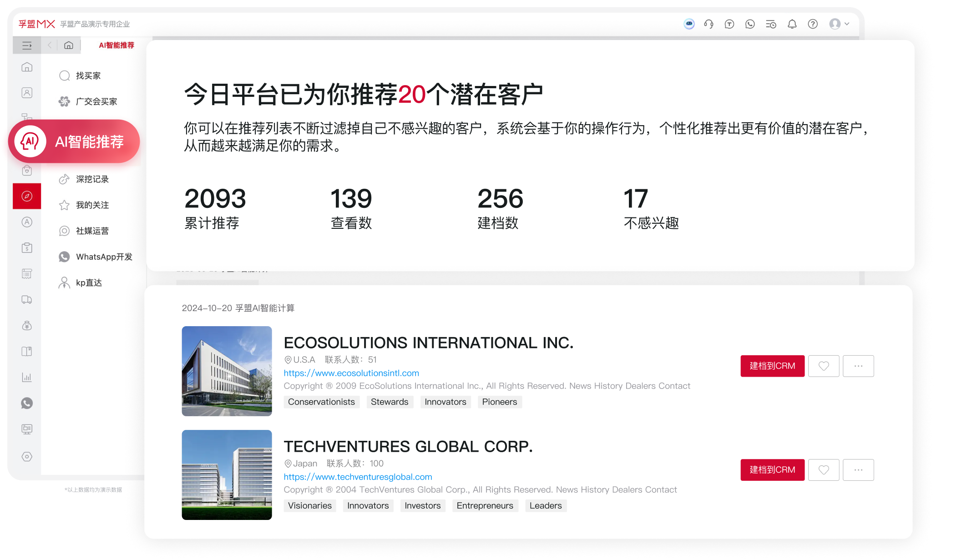Open the notification bell in the top bar
Image resolution: width=967 pixels, height=560 pixels.
(792, 24)
